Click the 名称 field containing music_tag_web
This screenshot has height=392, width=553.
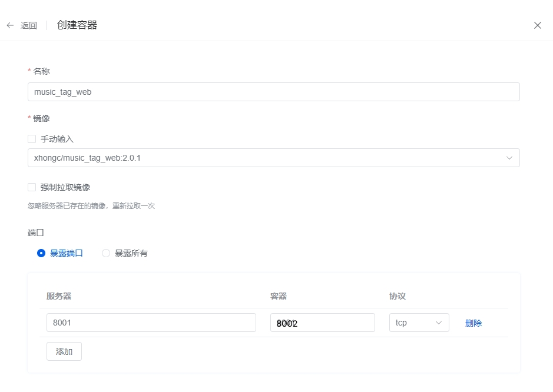pyautogui.click(x=273, y=92)
